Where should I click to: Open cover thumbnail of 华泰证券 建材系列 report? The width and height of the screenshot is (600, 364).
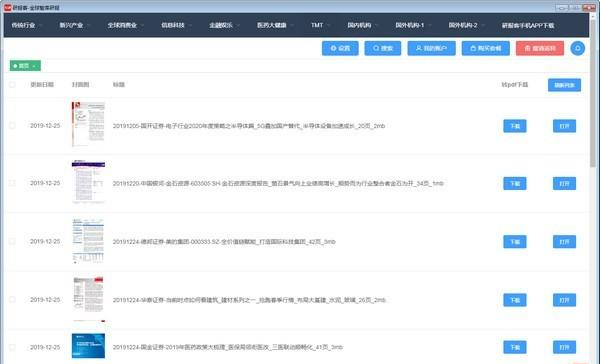tap(88, 299)
